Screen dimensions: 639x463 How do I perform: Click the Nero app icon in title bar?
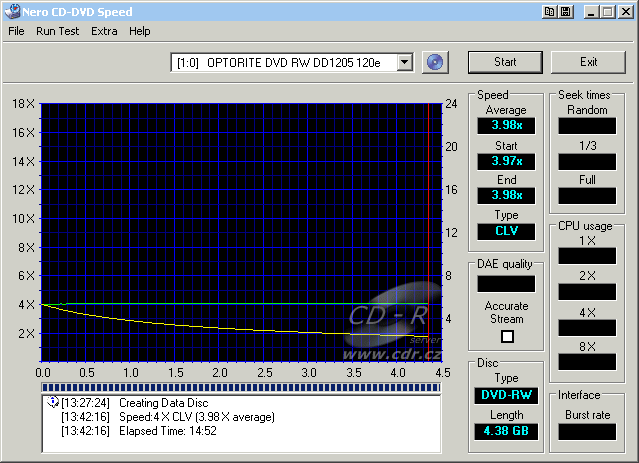12,11
